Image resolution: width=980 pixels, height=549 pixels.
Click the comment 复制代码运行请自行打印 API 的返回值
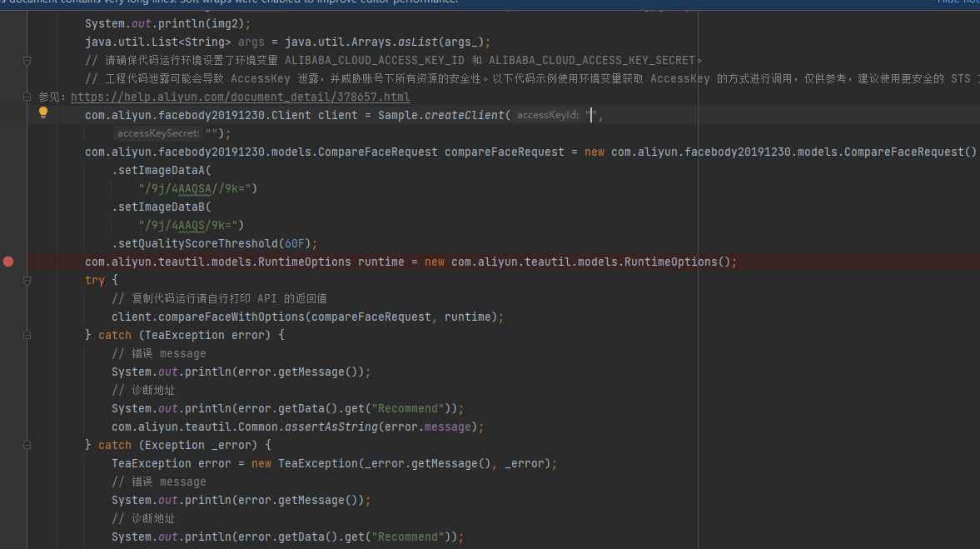(x=219, y=298)
